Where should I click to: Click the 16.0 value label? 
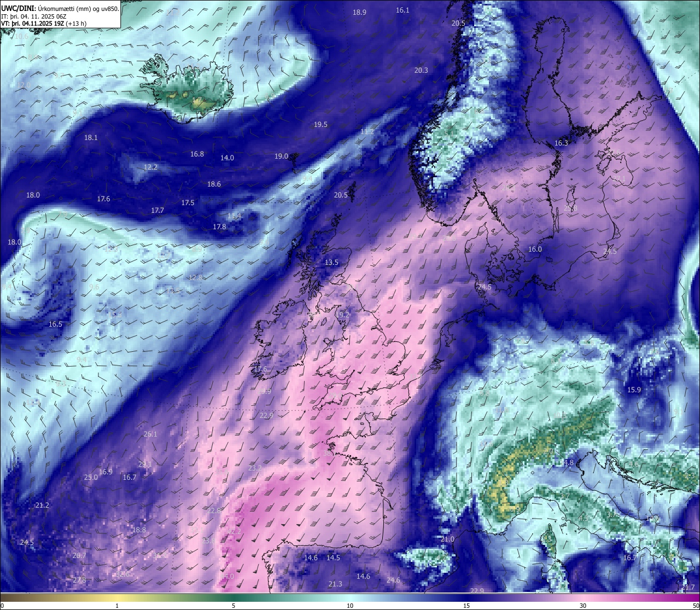(x=535, y=249)
